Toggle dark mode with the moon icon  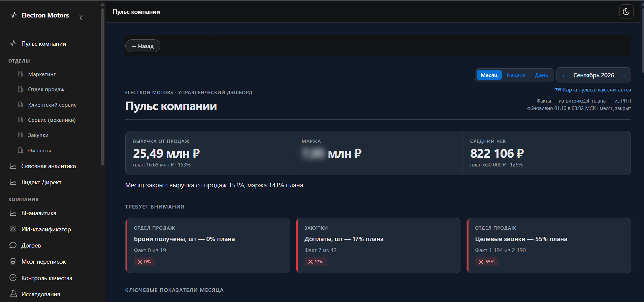[626, 11]
